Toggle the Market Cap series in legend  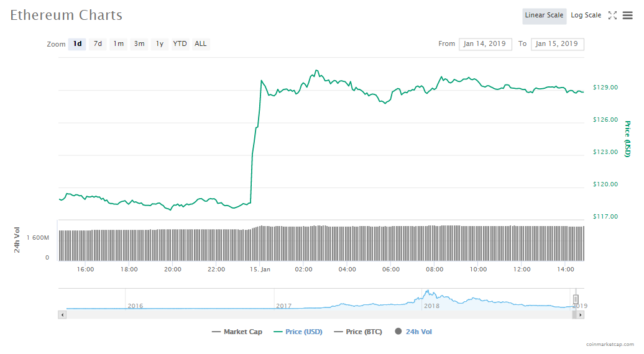coord(237,332)
